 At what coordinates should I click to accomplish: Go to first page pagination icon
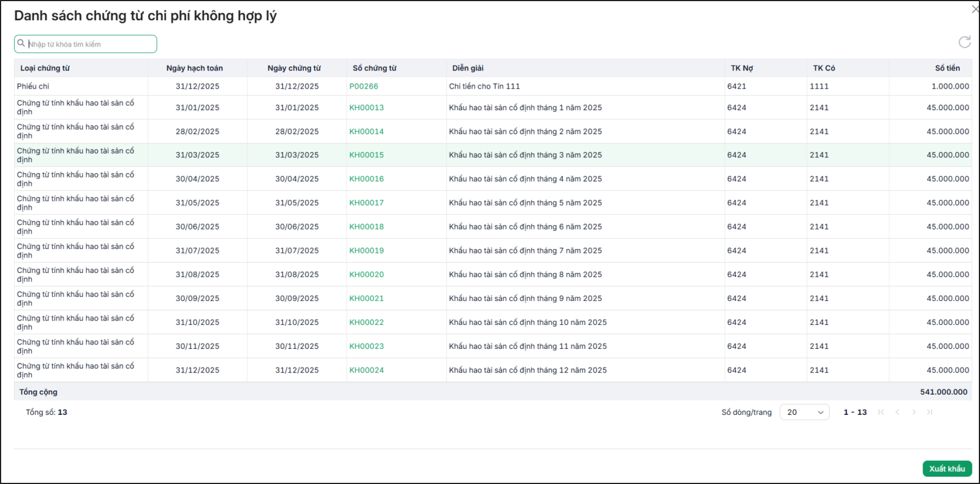click(881, 412)
